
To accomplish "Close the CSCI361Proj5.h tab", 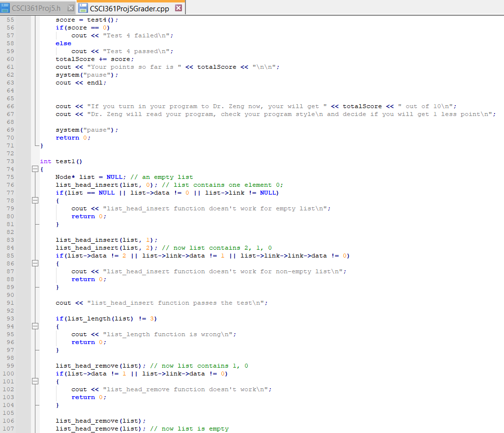I will pyautogui.click(x=71, y=8).
